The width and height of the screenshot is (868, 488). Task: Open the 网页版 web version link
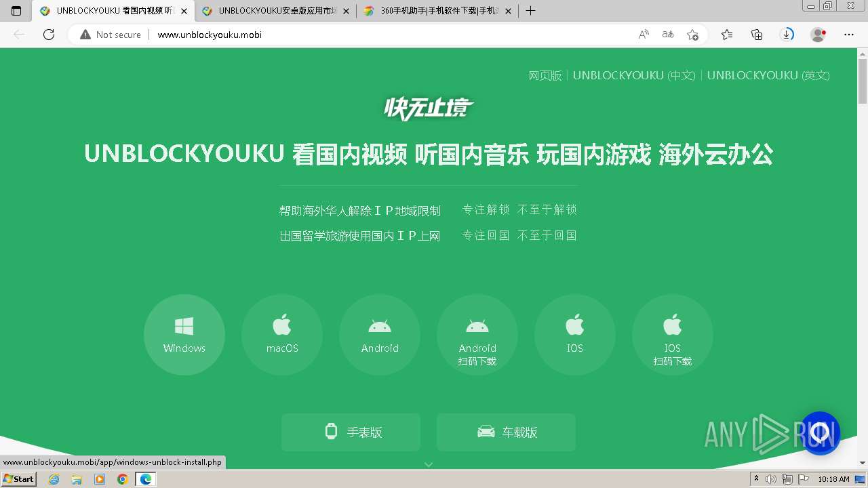tap(545, 75)
